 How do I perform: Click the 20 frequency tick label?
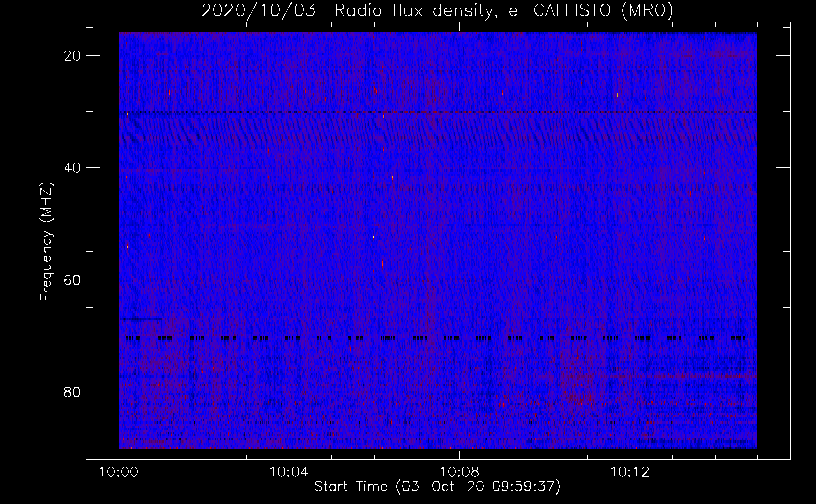[72, 56]
